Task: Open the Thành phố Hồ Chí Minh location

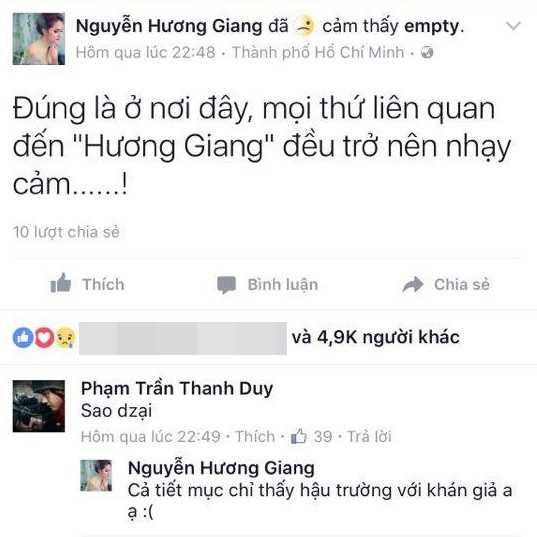Action: [x=318, y=53]
